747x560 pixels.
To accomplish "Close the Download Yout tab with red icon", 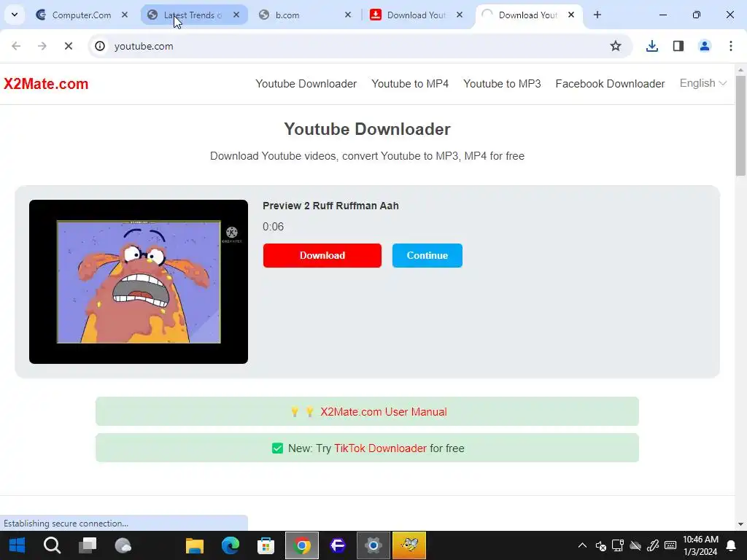I will coord(460,15).
